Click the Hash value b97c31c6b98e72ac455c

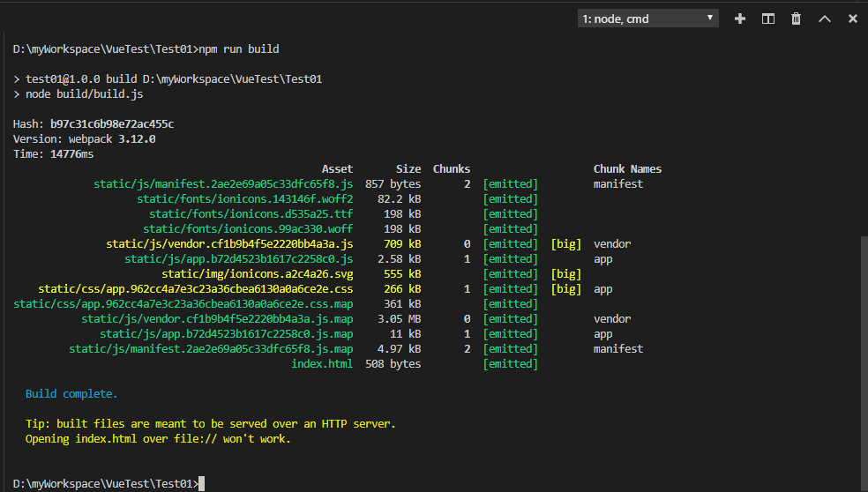[x=112, y=124]
